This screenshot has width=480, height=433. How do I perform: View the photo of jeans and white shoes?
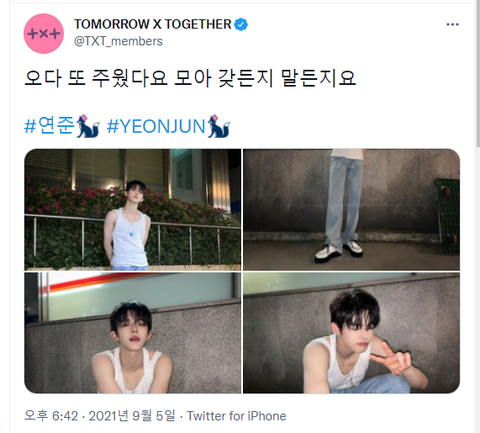(x=352, y=210)
